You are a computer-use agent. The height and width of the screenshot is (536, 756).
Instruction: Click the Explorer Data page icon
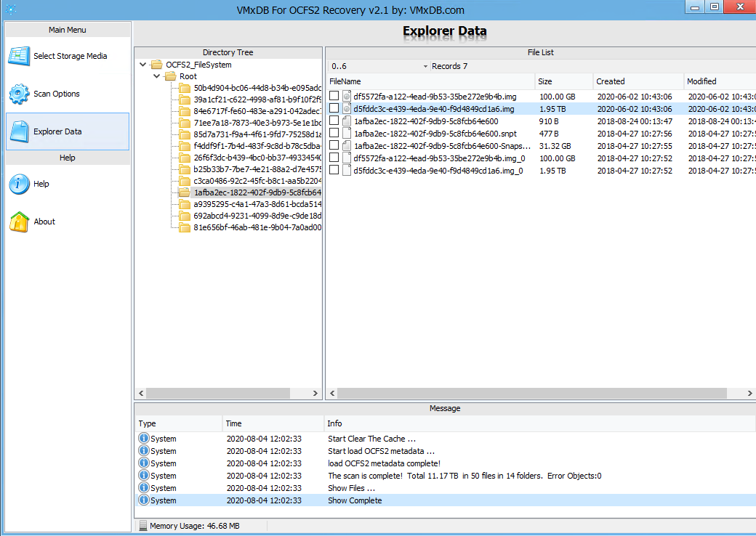20,131
